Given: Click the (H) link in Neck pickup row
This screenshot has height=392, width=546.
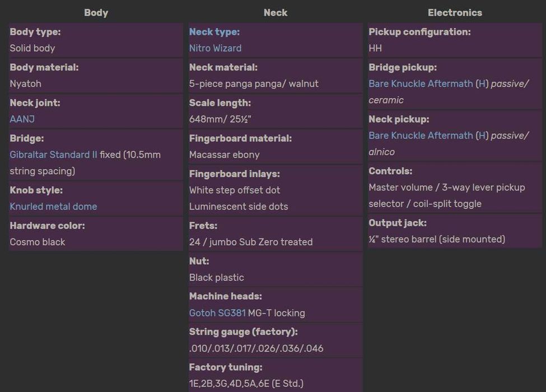Looking at the screenshot, I should coord(482,136).
